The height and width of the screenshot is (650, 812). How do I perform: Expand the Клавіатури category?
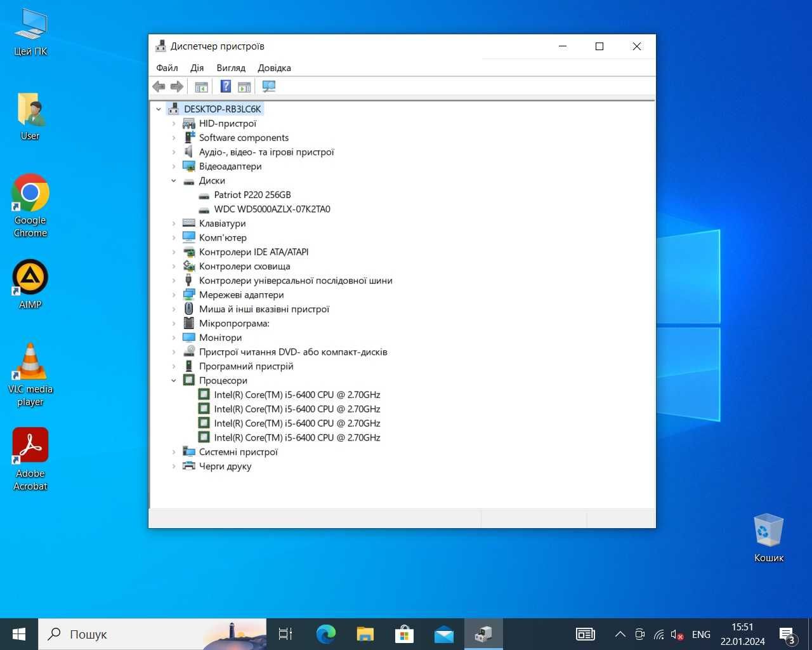point(174,223)
